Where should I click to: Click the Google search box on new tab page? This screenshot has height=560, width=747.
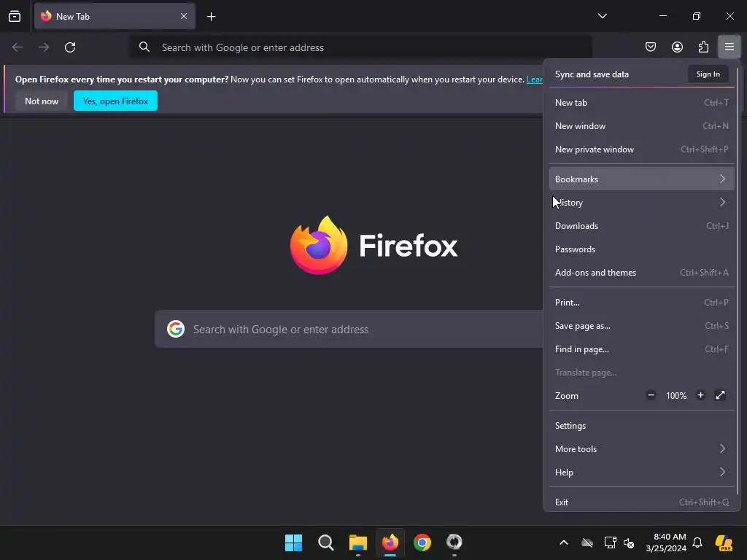(349, 329)
